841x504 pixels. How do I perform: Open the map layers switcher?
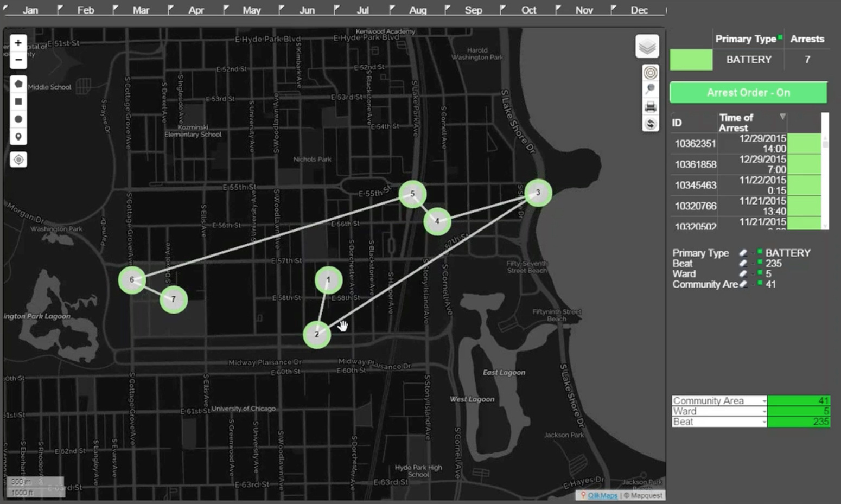pyautogui.click(x=647, y=47)
